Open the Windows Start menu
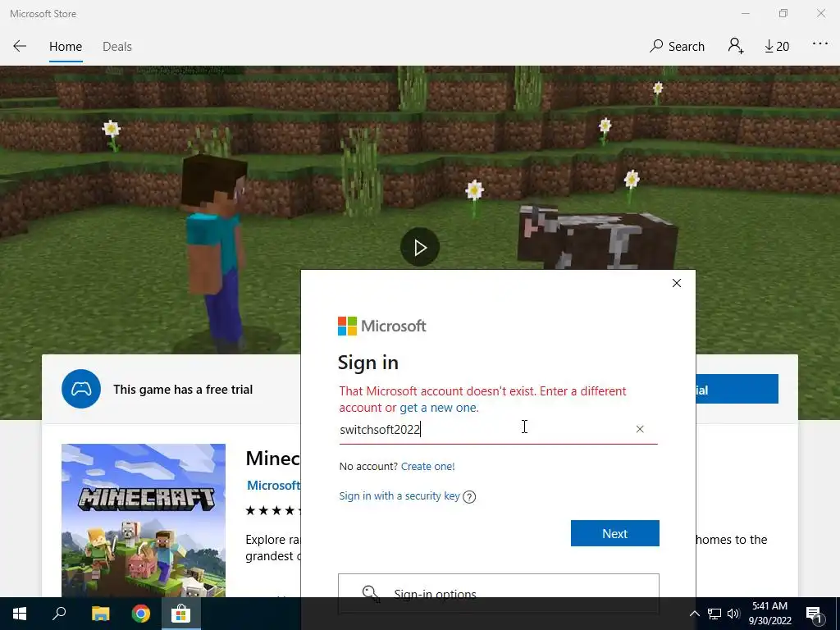 (20, 614)
